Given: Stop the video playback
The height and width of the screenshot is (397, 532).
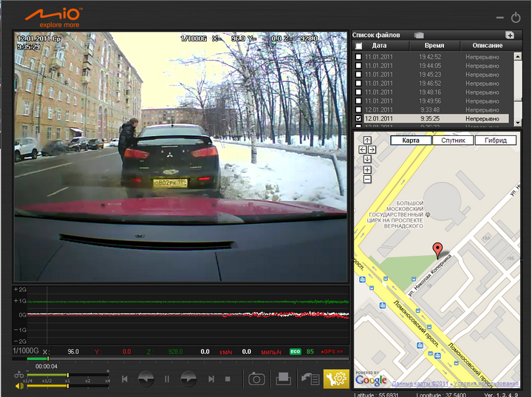Looking at the screenshot, I should point(228,379).
